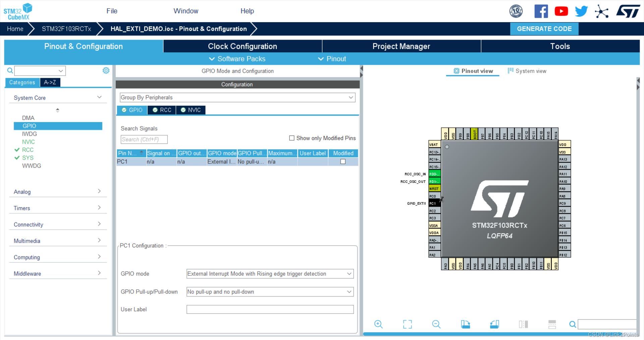644x340 pixels.
Task: Toggle Show only Modified Pins checkbox
Action: (292, 138)
